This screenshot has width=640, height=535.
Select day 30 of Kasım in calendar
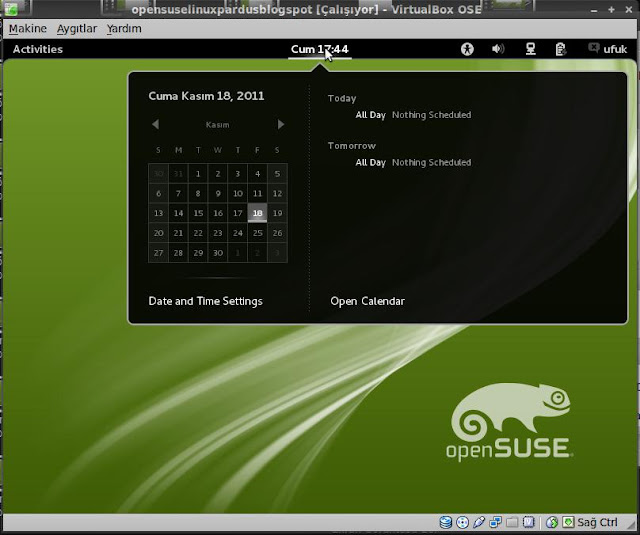pos(218,253)
